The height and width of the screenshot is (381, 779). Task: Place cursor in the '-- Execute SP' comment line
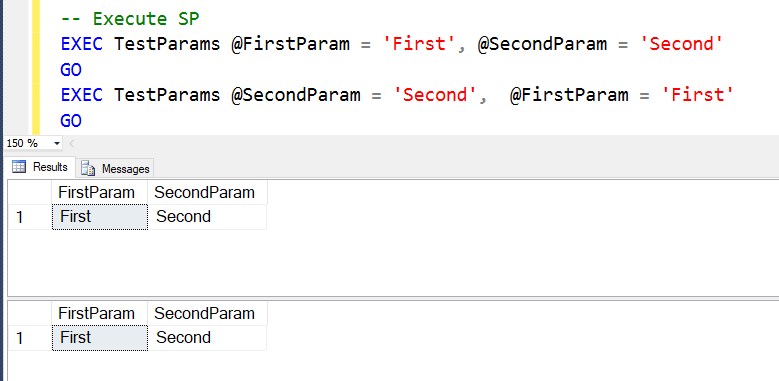pos(130,19)
